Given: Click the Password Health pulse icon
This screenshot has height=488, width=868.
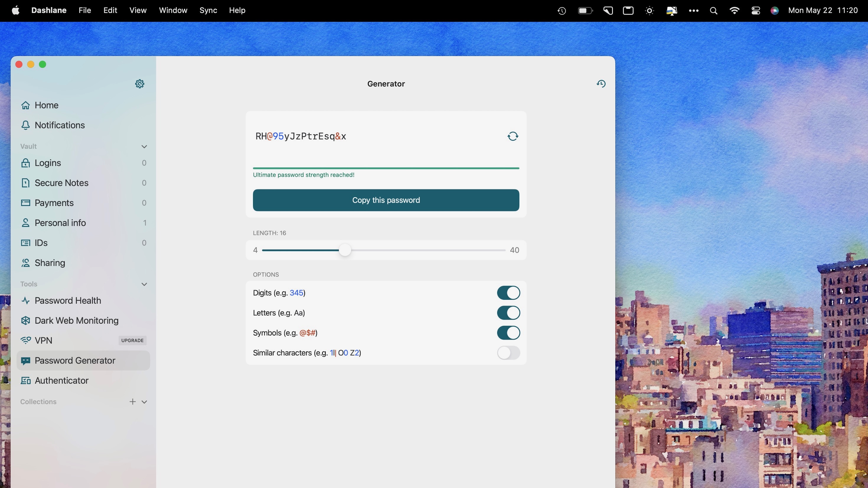Looking at the screenshot, I should click(25, 300).
